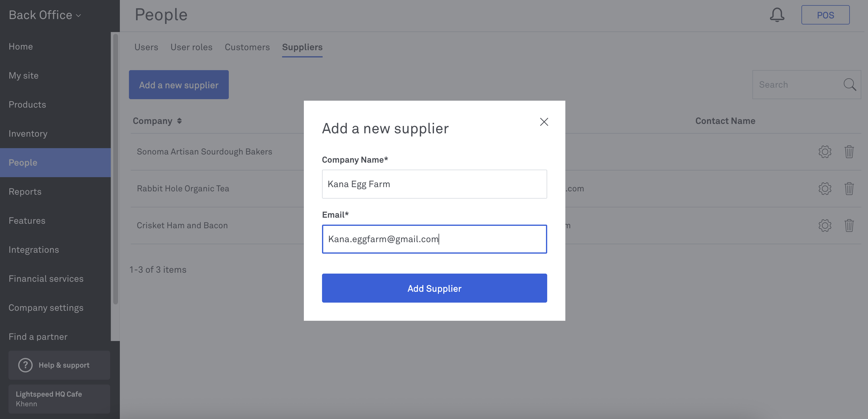
Task: Open Integrations in sidebar
Action: point(55,250)
